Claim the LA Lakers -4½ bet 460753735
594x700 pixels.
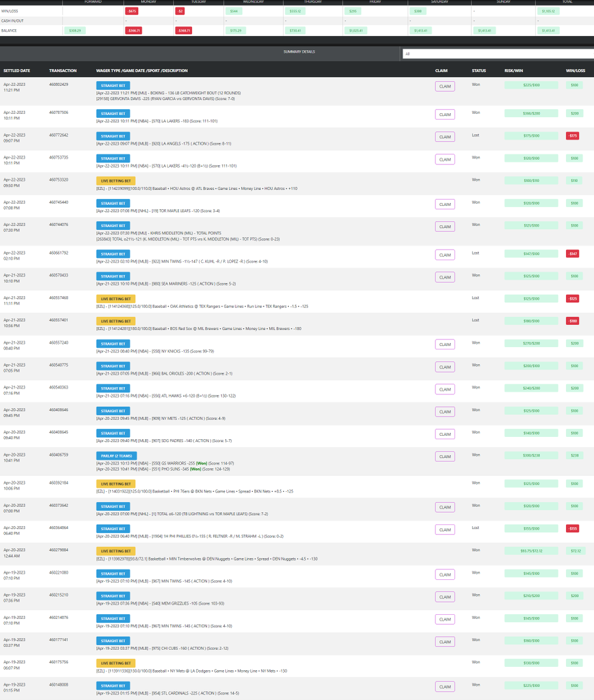[445, 159]
